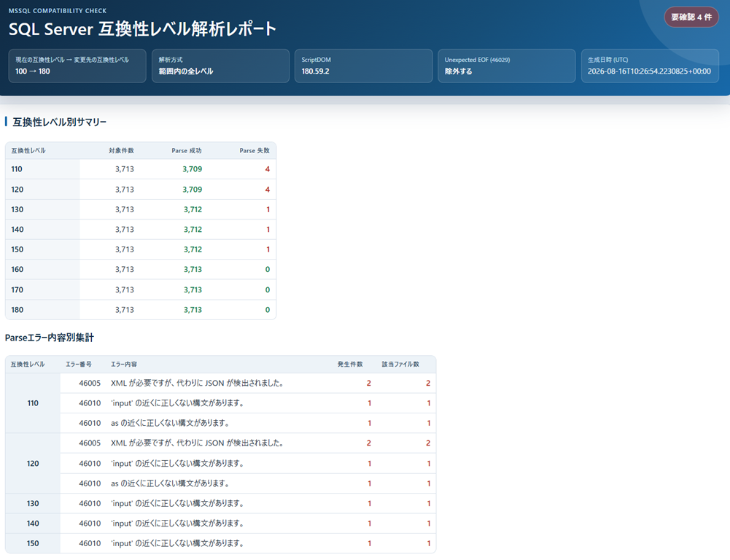Click the XML/JSON error text in 110 group

coord(198,383)
